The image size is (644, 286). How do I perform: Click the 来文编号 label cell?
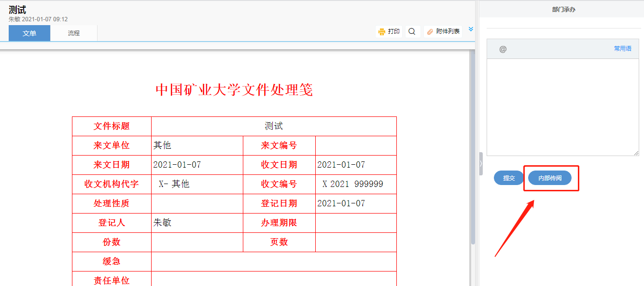tap(279, 145)
